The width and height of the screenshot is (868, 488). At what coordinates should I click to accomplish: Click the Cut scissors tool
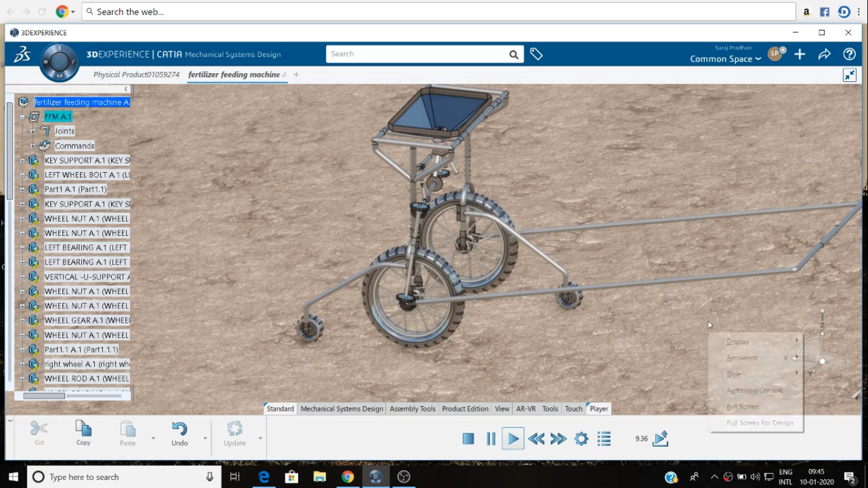tap(39, 433)
